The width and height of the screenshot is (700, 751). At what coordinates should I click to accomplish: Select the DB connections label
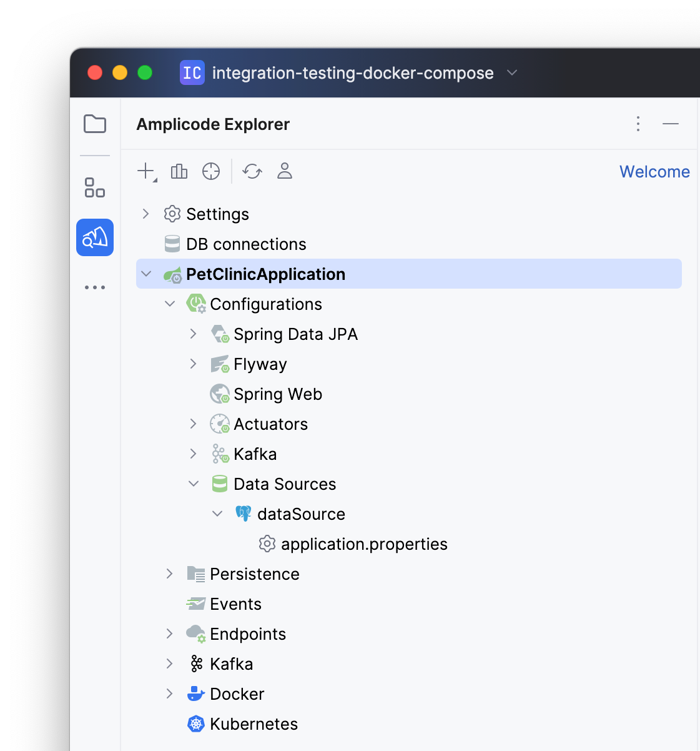pos(246,244)
